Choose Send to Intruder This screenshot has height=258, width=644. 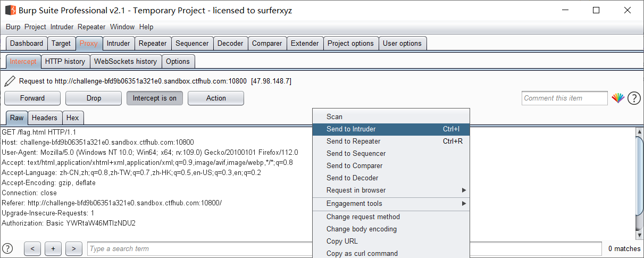pyautogui.click(x=391, y=129)
